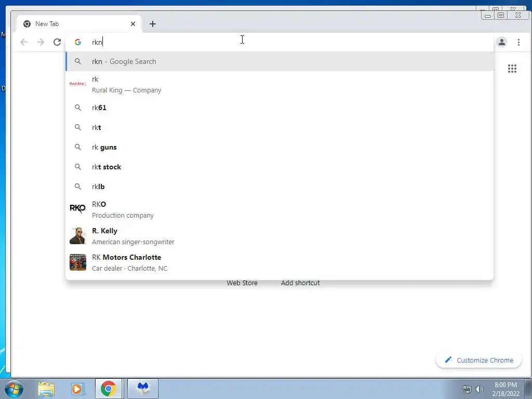
Task: Click Add shortcut
Action: (300, 283)
